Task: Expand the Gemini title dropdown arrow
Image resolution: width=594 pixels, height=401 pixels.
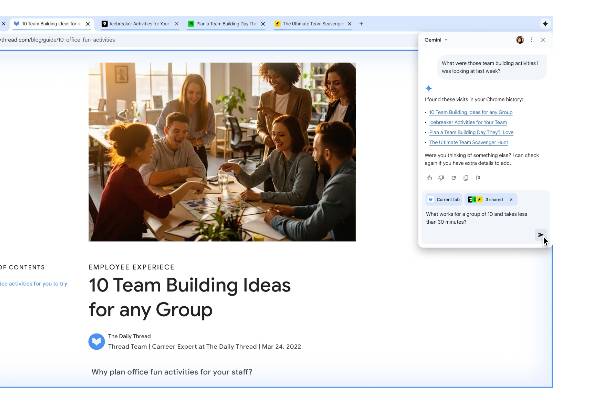Action: click(446, 40)
